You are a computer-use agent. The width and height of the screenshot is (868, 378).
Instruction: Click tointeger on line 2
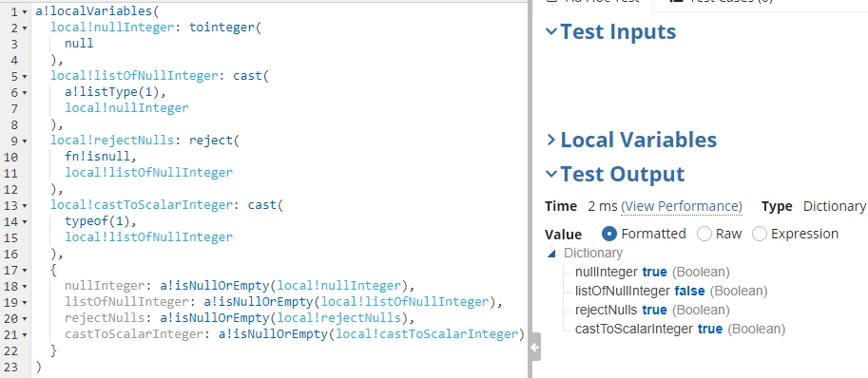(x=222, y=28)
